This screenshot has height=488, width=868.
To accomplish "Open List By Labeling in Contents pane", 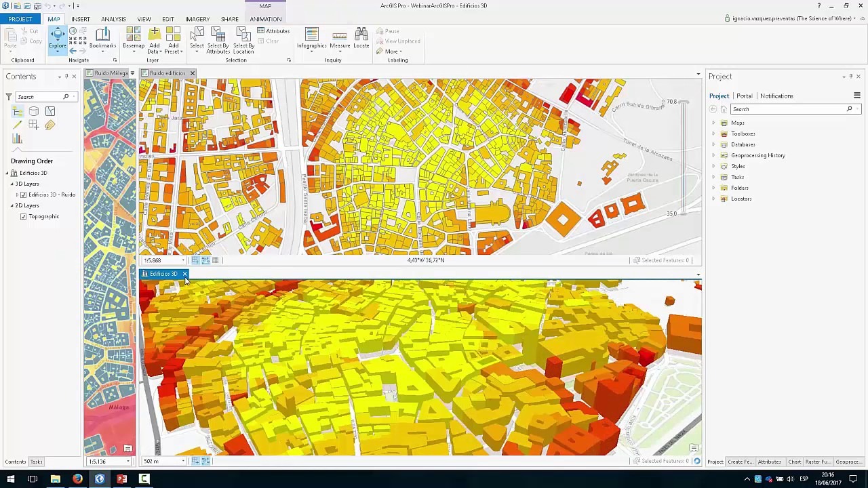I will pyautogui.click(x=50, y=125).
